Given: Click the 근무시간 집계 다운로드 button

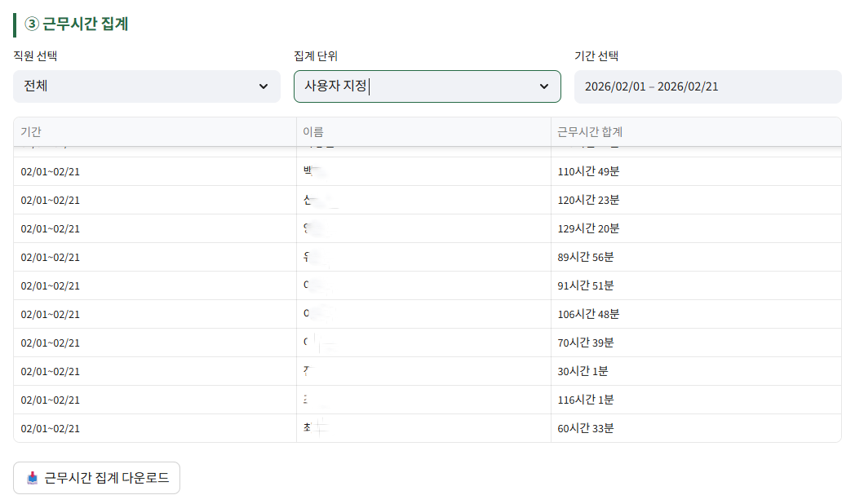Looking at the screenshot, I should [96, 479].
